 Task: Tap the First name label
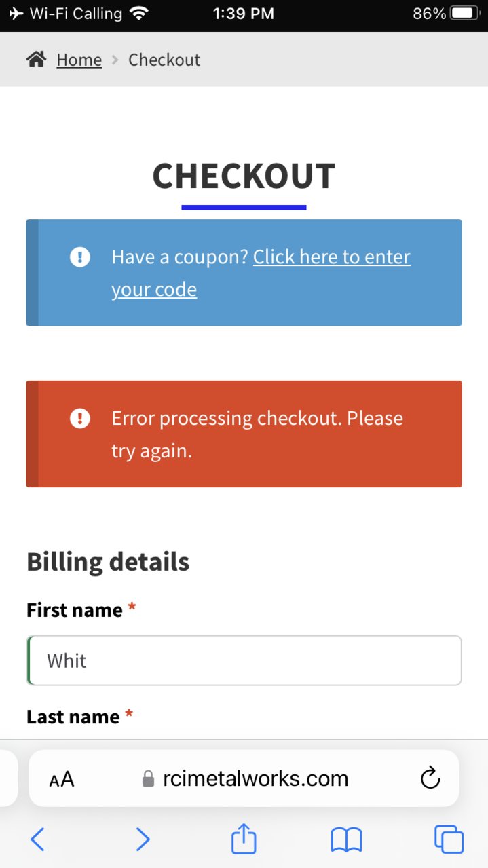(x=75, y=610)
